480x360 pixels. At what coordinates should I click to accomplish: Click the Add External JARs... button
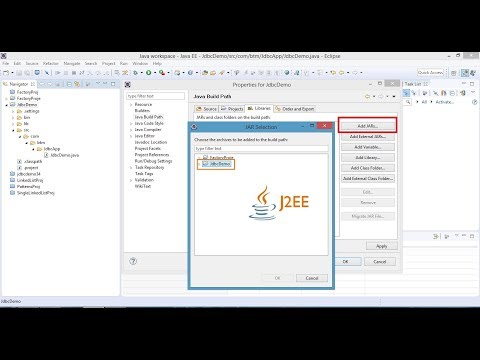(x=368, y=137)
